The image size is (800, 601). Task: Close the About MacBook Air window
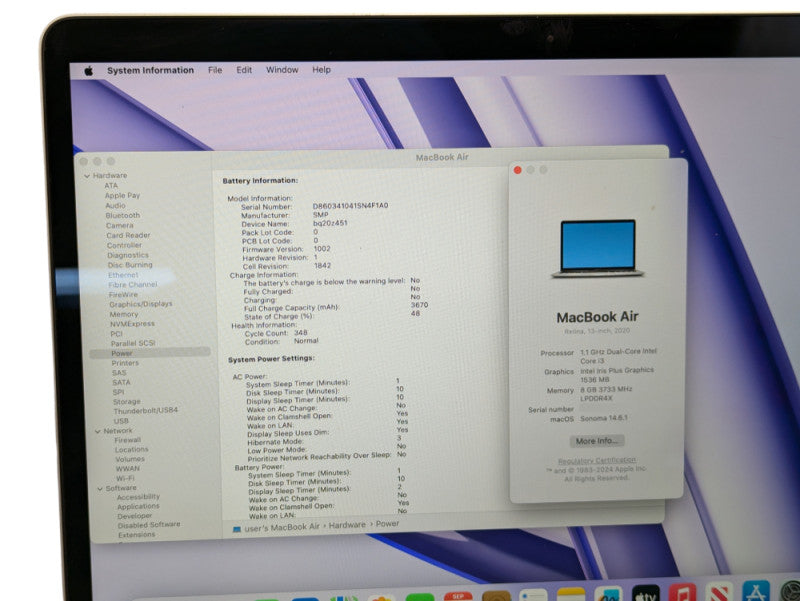point(517,170)
